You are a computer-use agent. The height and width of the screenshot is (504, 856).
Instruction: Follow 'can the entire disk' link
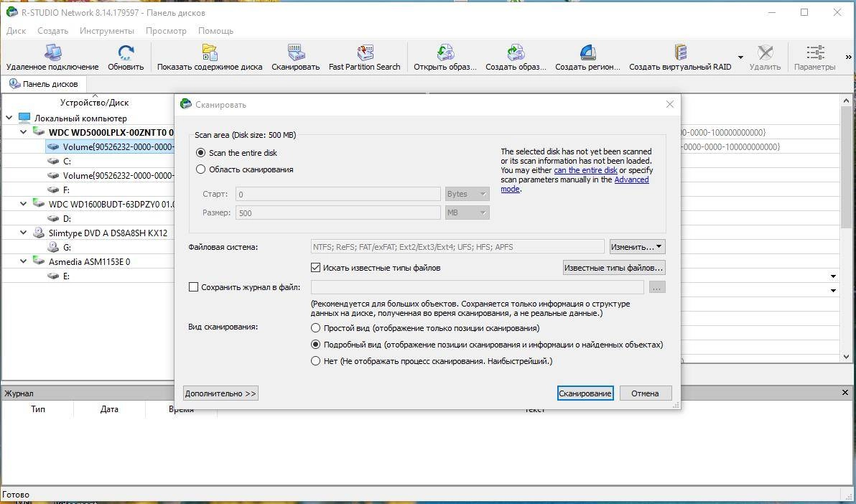click(x=585, y=170)
